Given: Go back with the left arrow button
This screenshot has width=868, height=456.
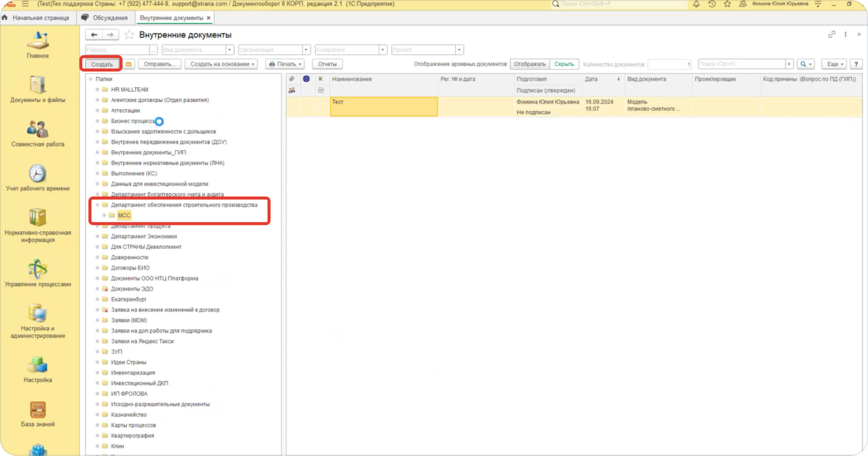Looking at the screenshot, I should pos(94,35).
